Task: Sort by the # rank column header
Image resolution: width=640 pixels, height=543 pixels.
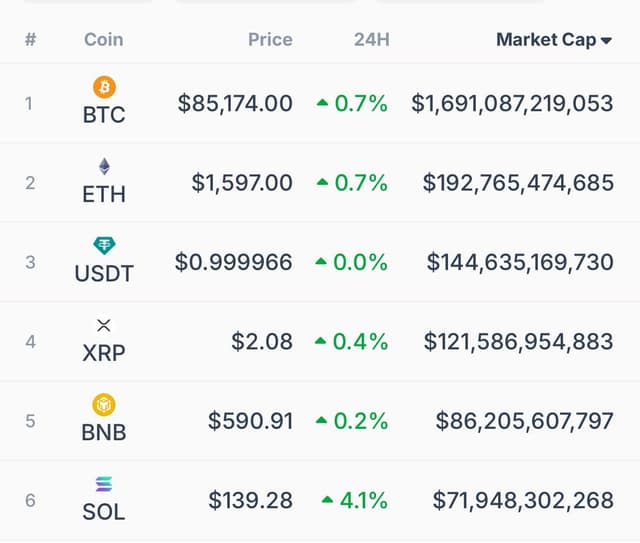Action: [31, 40]
